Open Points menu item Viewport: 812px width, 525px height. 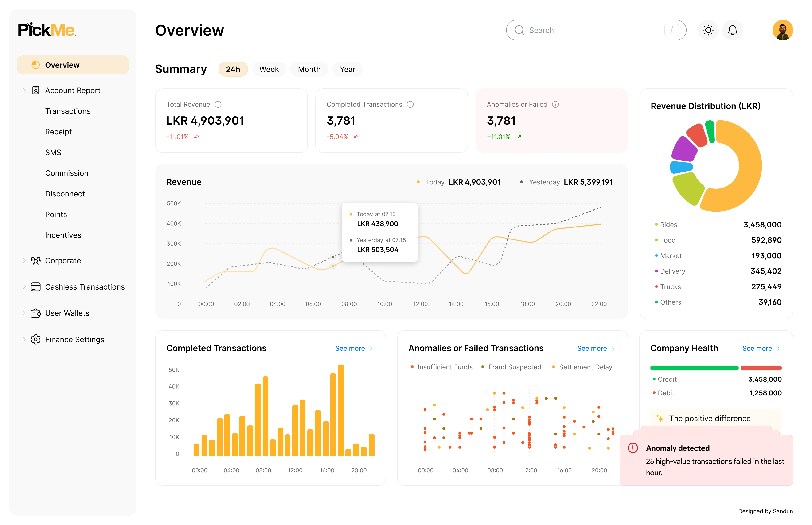pos(56,214)
